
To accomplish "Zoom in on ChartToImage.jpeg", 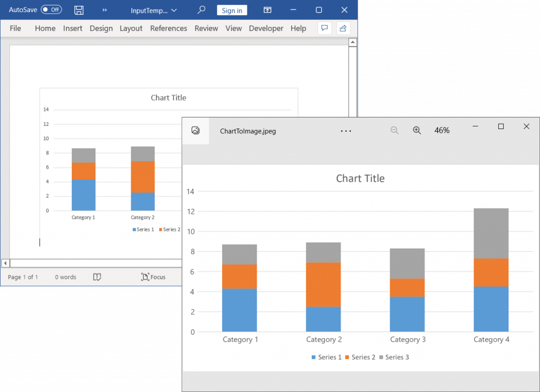I will [417, 130].
